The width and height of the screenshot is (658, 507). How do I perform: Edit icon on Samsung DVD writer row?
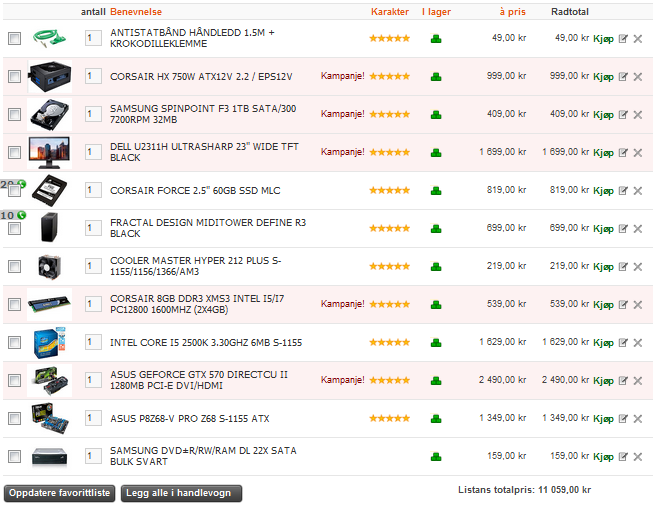click(x=623, y=456)
